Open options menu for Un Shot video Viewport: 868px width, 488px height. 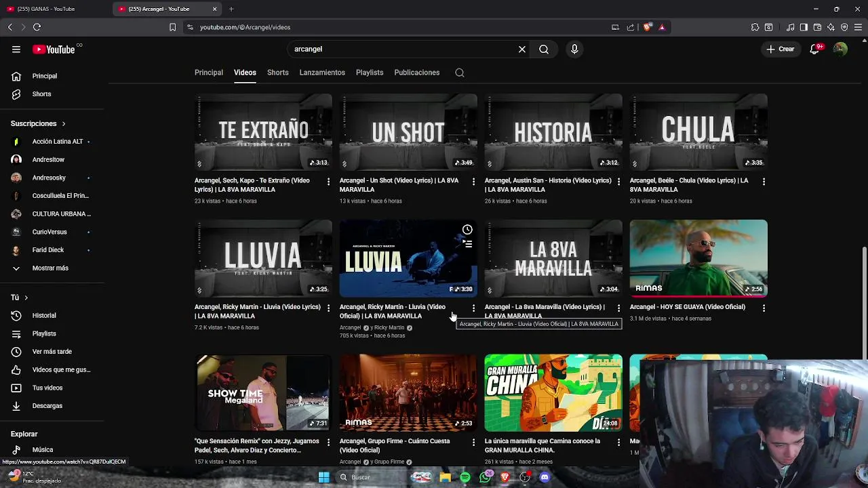[x=473, y=182]
